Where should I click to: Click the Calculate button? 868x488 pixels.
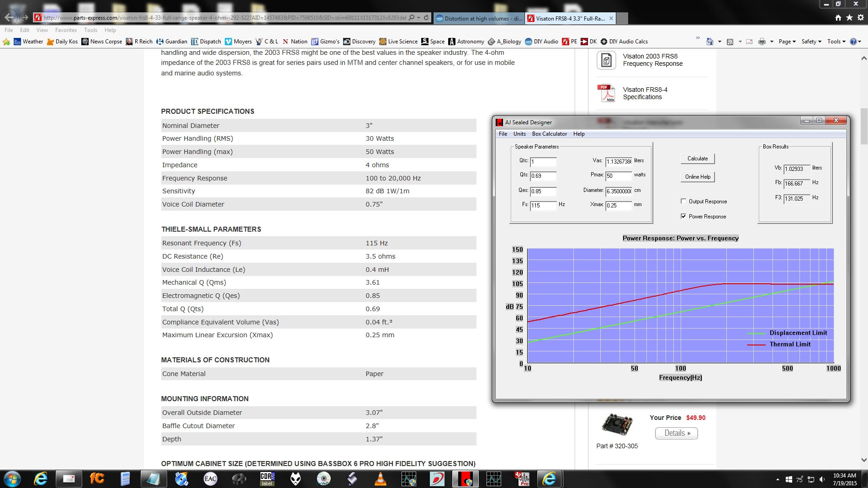point(698,159)
